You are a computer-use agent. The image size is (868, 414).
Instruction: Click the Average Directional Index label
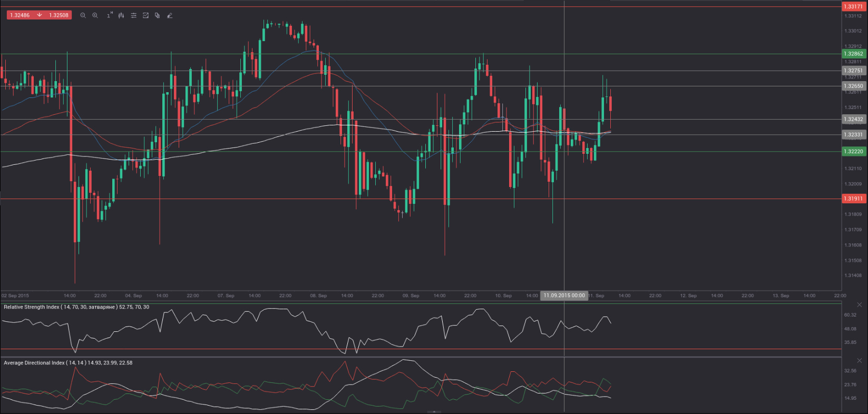[67, 363]
